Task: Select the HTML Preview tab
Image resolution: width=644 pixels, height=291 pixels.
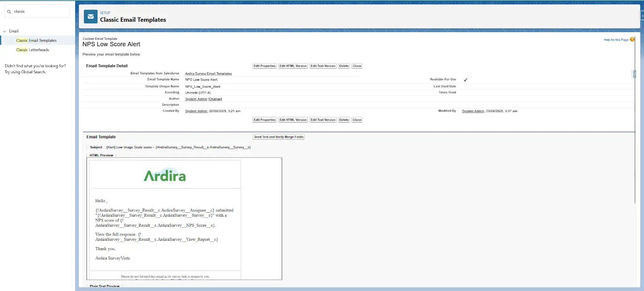Action: [101, 155]
